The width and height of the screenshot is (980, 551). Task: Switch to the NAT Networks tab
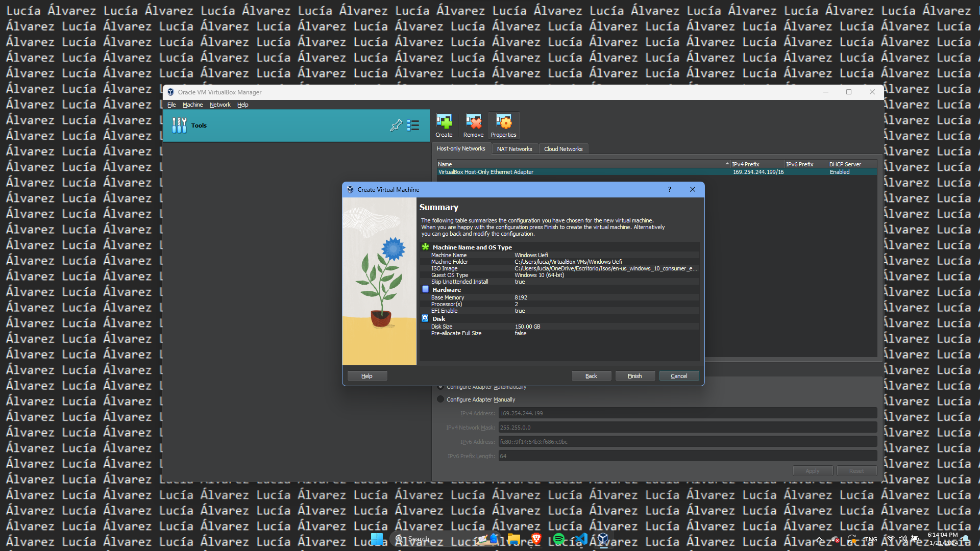(514, 149)
